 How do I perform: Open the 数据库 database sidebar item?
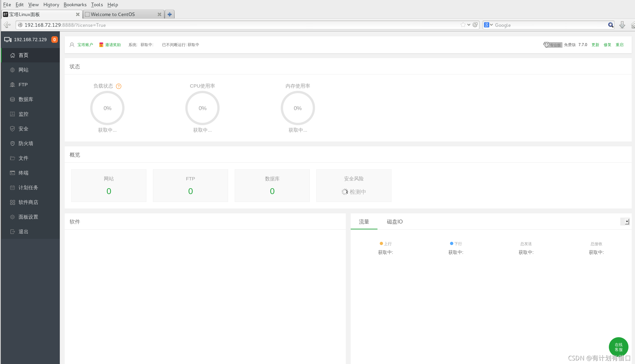[25, 99]
